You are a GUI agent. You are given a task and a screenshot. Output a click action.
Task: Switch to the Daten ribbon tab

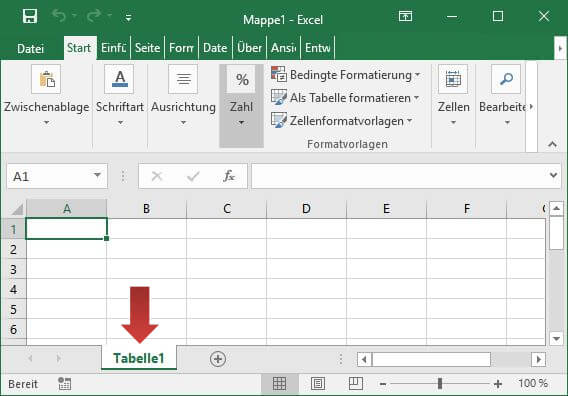coord(215,48)
